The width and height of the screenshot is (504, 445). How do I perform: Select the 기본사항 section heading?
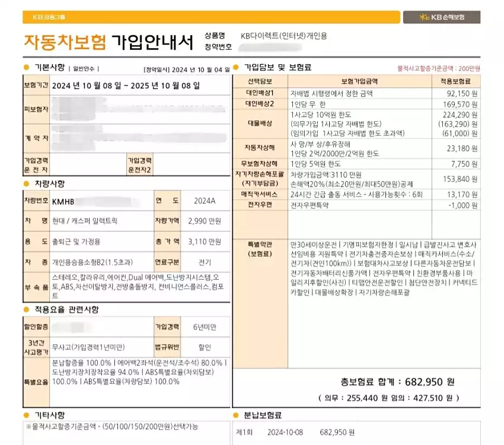click(x=50, y=68)
